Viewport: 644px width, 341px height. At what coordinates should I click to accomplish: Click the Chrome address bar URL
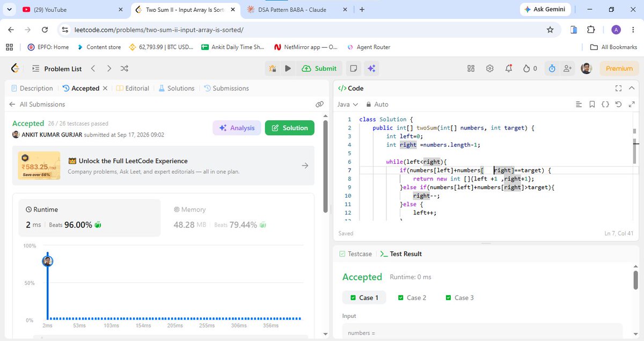click(x=158, y=30)
